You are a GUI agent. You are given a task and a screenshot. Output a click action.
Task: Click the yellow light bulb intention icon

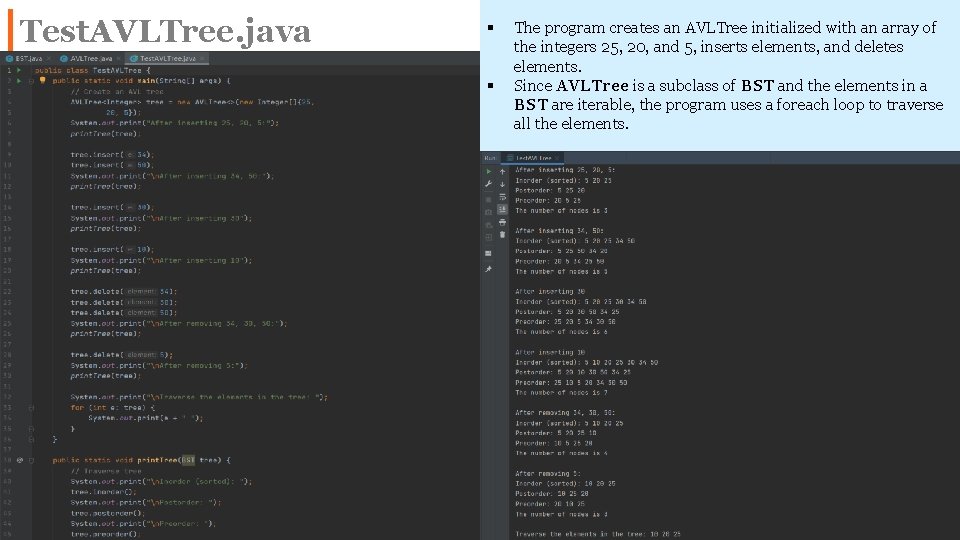click(42, 80)
